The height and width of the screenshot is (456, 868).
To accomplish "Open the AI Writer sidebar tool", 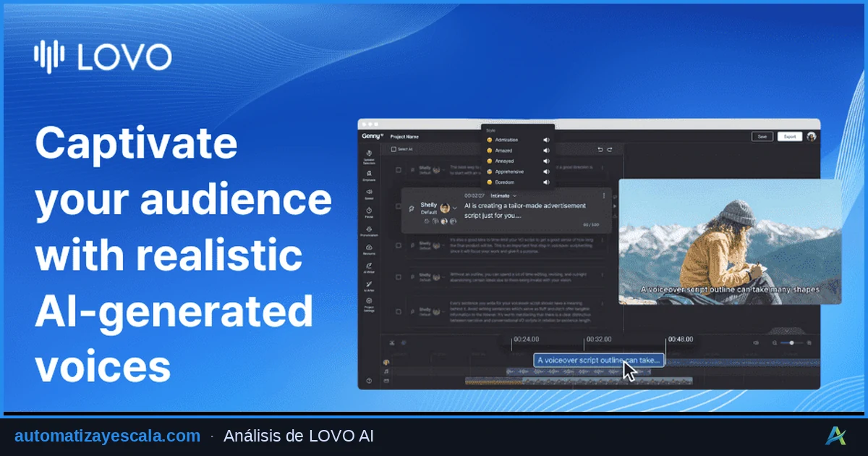I will click(x=370, y=268).
